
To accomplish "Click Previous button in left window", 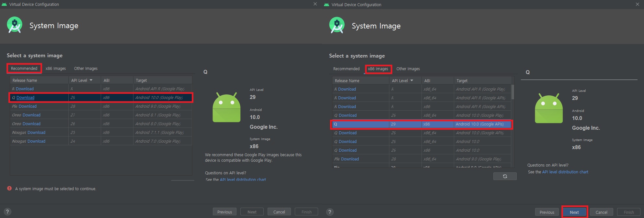I will click(224, 212).
